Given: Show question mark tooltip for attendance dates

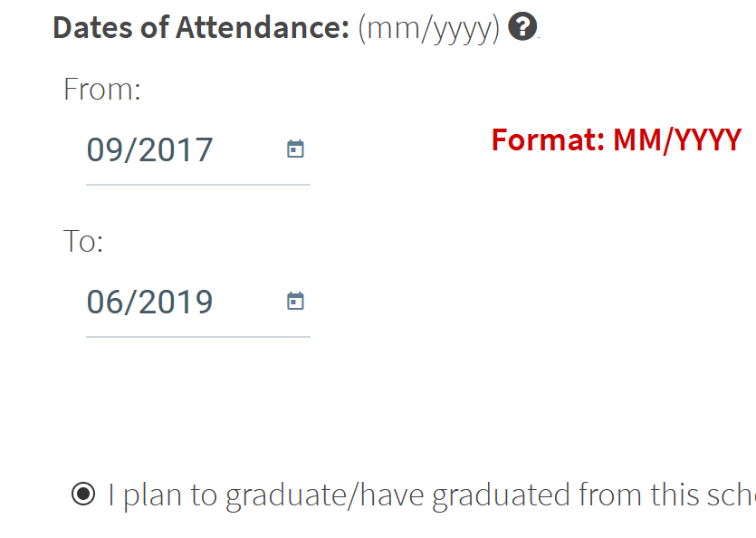Looking at the screenshot, I should [522, 26].
